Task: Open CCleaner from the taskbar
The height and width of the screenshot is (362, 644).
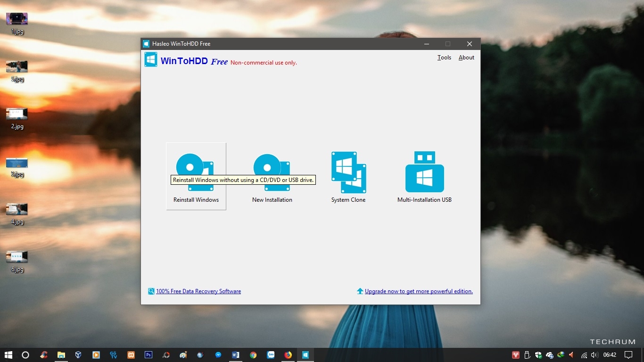Action: pos(44,355)
